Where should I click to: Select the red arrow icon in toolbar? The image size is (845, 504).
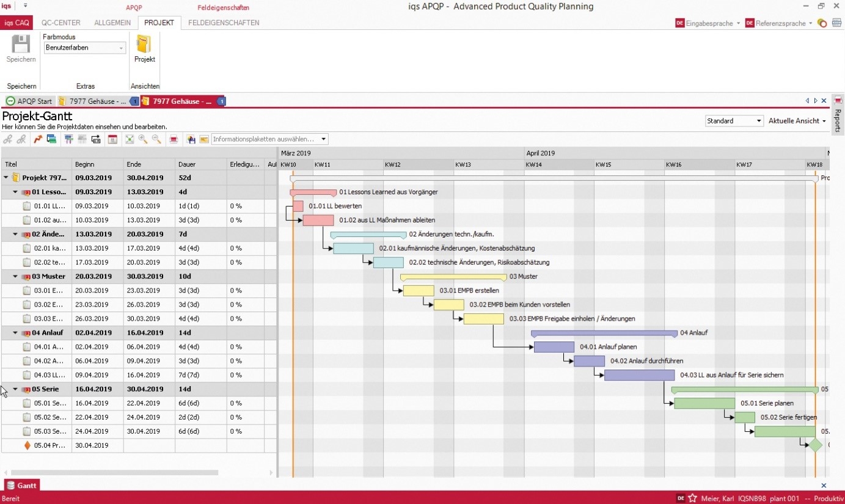tap(36, 139)
